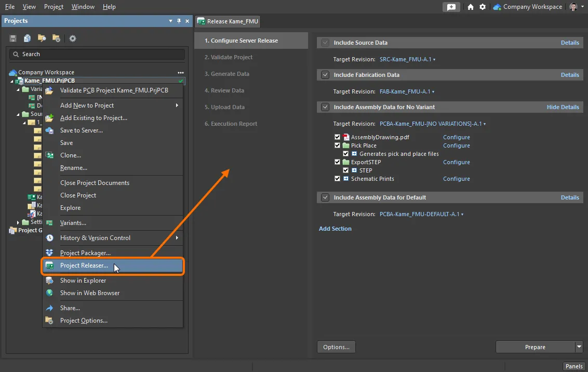Click the Show in Web Browser globe icon
The width and height of the screenshot is (588, 372).
(x=49, y=293)
